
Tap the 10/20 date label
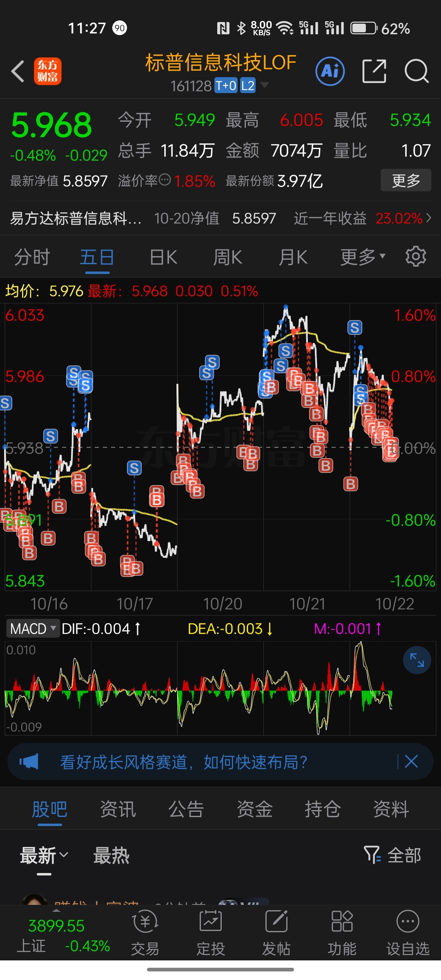[223, 604]
